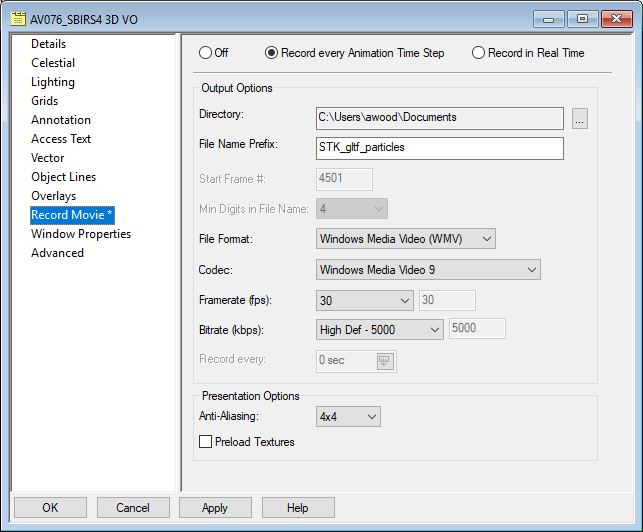This screenshot has height=532, width=643.
Task: Open the File Format dropdown
Action: pyautogui.click(x=405, y=239)
